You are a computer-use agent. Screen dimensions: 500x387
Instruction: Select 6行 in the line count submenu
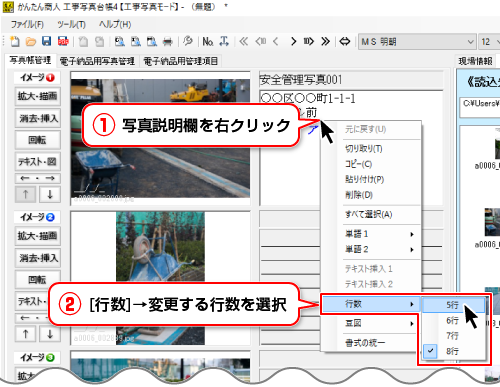(x=453, y=320)
